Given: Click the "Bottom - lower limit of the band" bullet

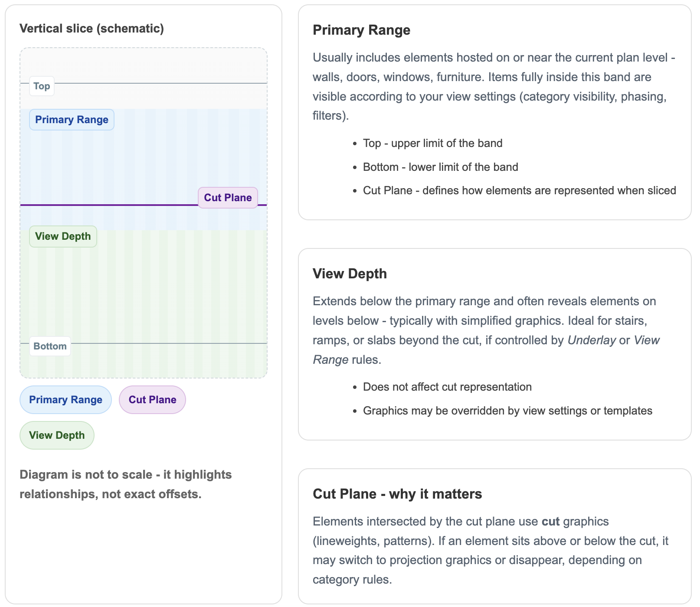Looking at the screenshot, I should [x=440, y=167].
